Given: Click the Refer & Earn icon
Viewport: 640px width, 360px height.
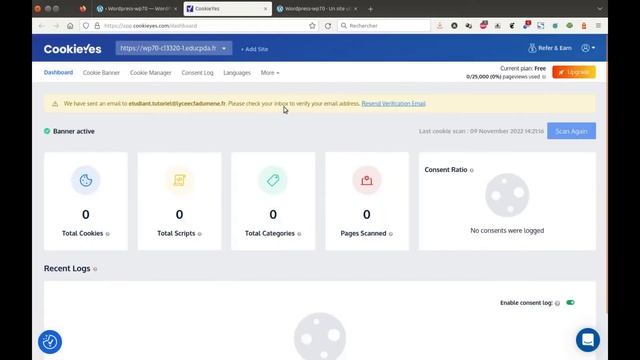Looking at the screenshot, I should click(532, 48).
